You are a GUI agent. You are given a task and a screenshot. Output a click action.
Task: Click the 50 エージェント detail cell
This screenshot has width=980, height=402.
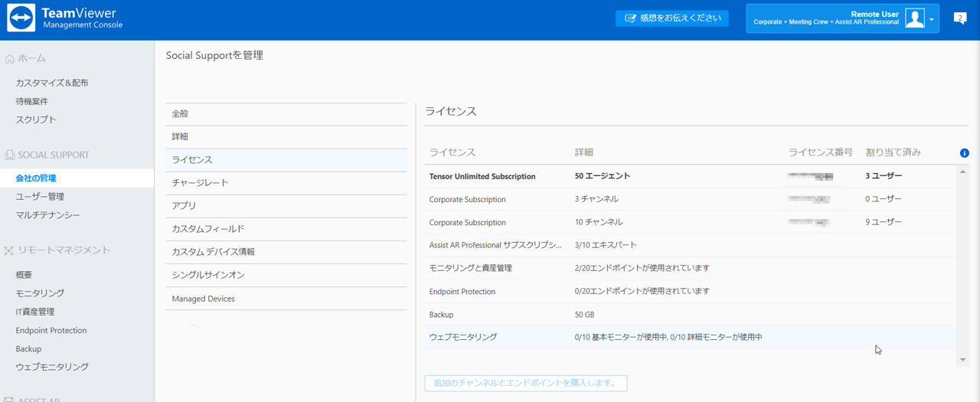point(603,176)
